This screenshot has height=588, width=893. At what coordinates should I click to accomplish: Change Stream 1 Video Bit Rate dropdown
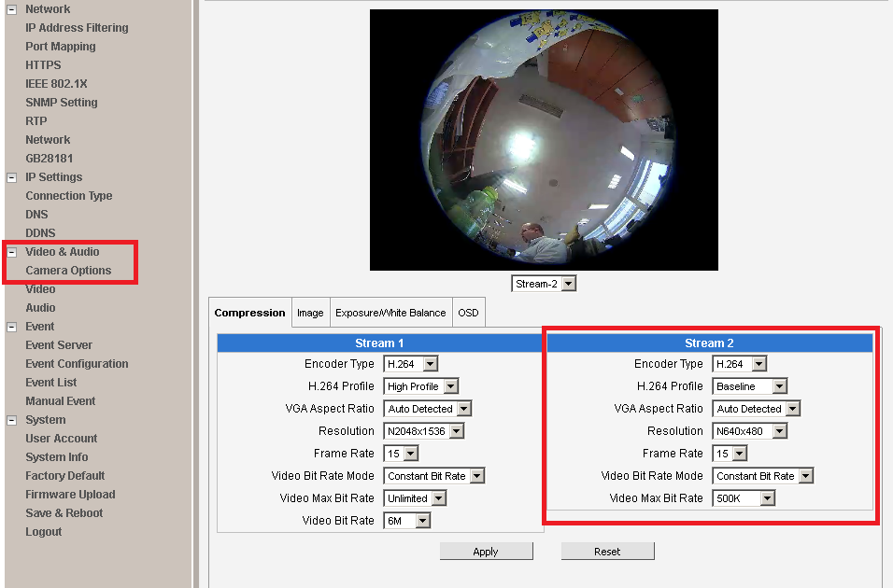[x=407, y=521]
